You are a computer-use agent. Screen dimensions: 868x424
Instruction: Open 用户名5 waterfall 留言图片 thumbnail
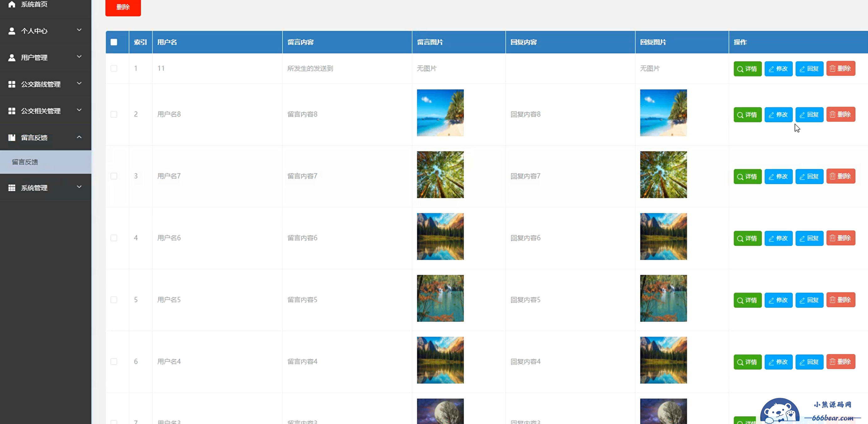point(440,299)
